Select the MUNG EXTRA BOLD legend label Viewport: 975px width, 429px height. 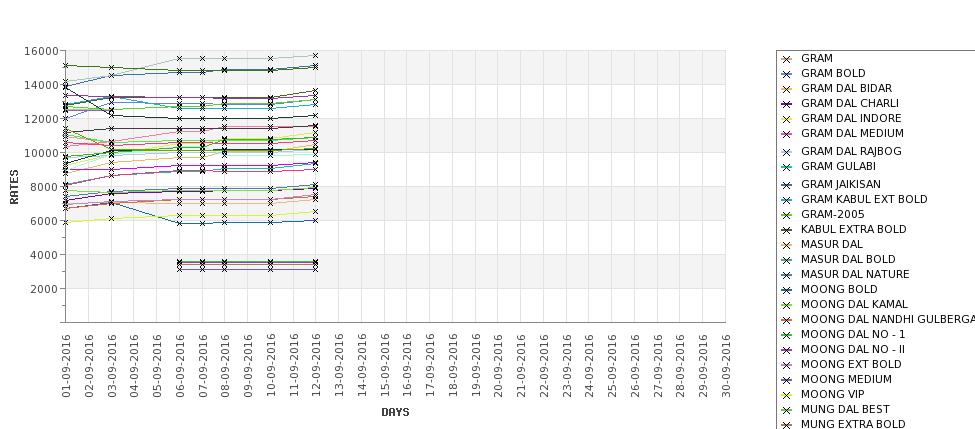(x=853, y=424)
